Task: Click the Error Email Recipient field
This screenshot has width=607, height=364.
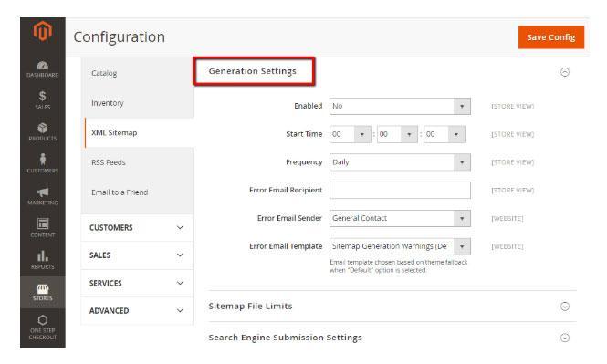Action: (x=400, y=191)
